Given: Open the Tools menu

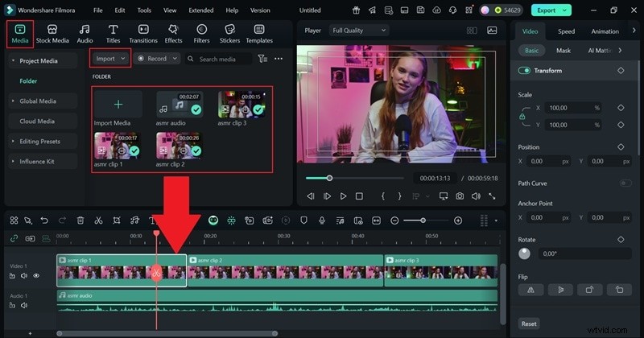Looking at the screenshot, I should point(144,10).
